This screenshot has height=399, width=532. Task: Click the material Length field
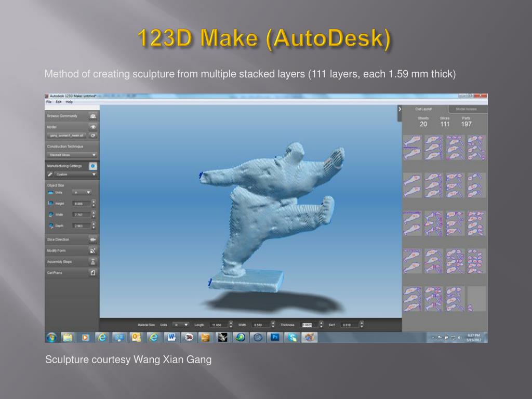[x=219, y=325]
